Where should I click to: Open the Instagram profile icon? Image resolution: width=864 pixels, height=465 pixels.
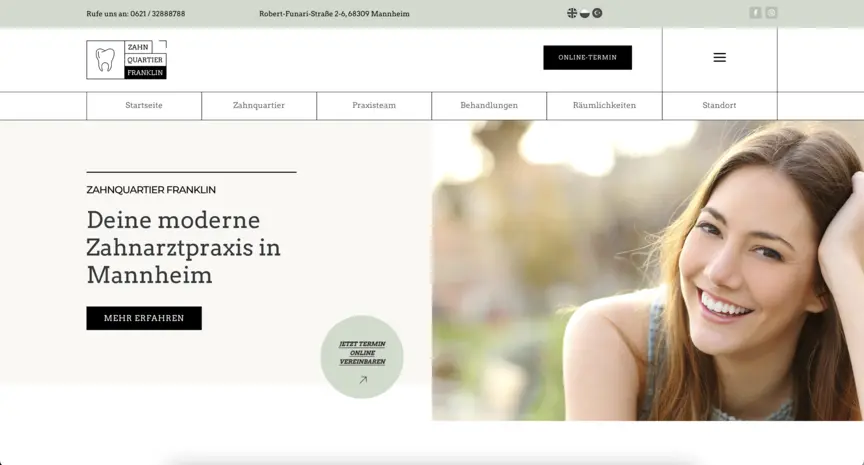tap(771, 13)
